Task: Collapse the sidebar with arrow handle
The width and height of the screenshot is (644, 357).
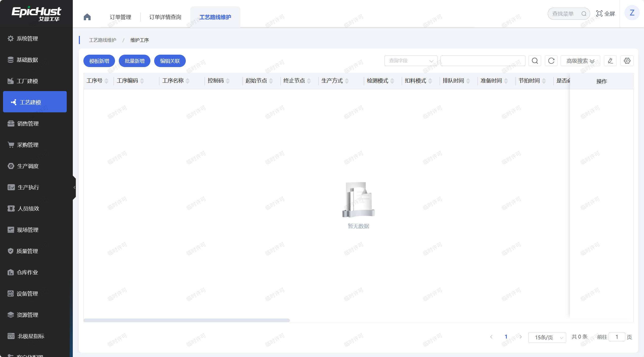Action: pos(74,187)
